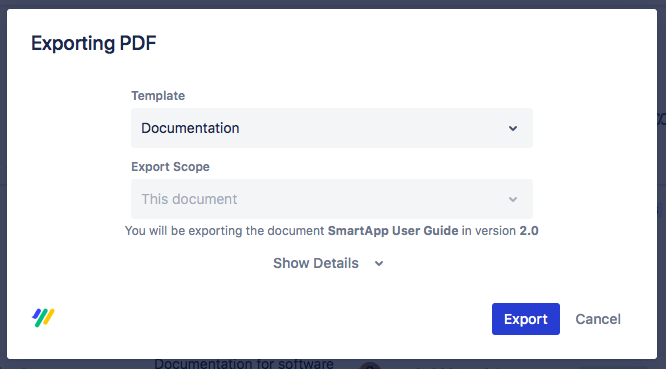
Task: Click the Show Details label text
Action: [316, 263]
